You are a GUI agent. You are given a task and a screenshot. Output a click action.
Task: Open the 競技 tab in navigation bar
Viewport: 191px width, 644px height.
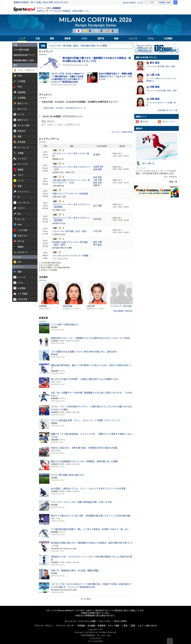click(x=52, y=38)
